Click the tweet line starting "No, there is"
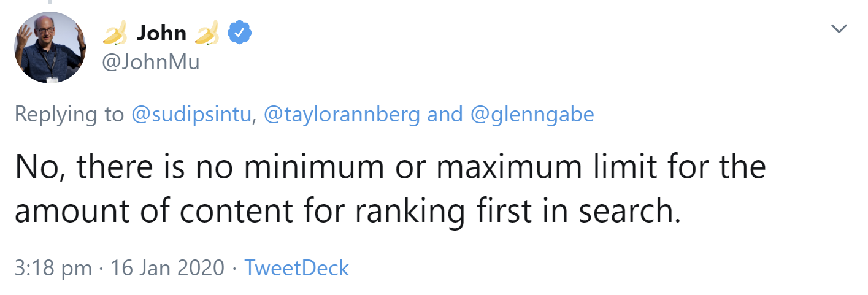The image size is (868, 295). tap(390, 167)
